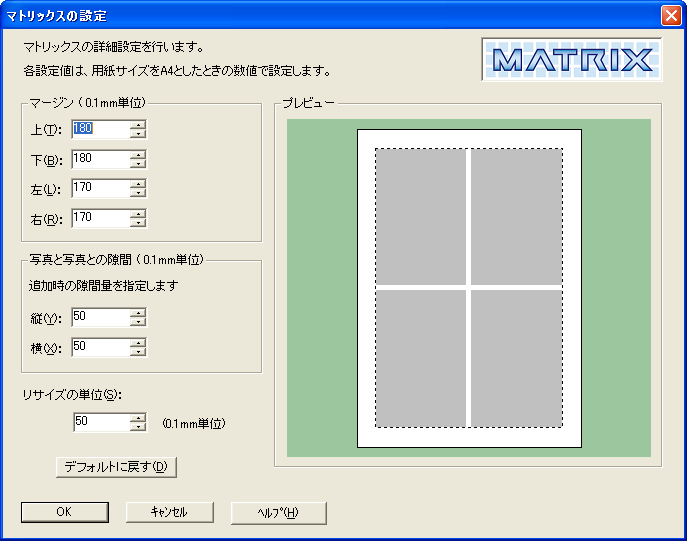This screenshot has width=687, height=541.
Task: Decrease the bottom margin (下) with down arrow
Action: 139,163
